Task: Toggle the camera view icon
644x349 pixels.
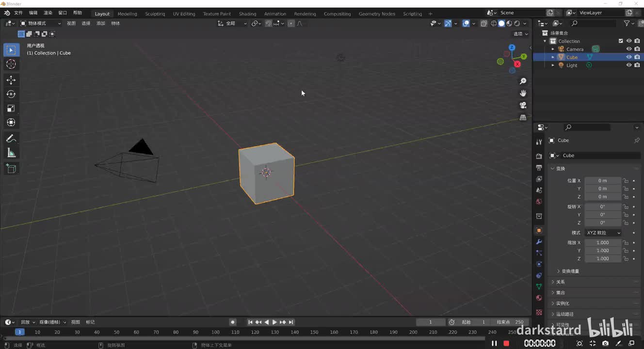Action: click(523, 105)
